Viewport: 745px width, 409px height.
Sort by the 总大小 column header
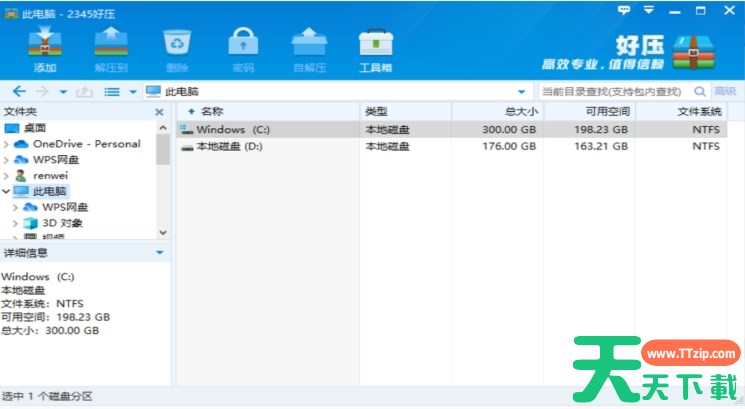[521, 112]
